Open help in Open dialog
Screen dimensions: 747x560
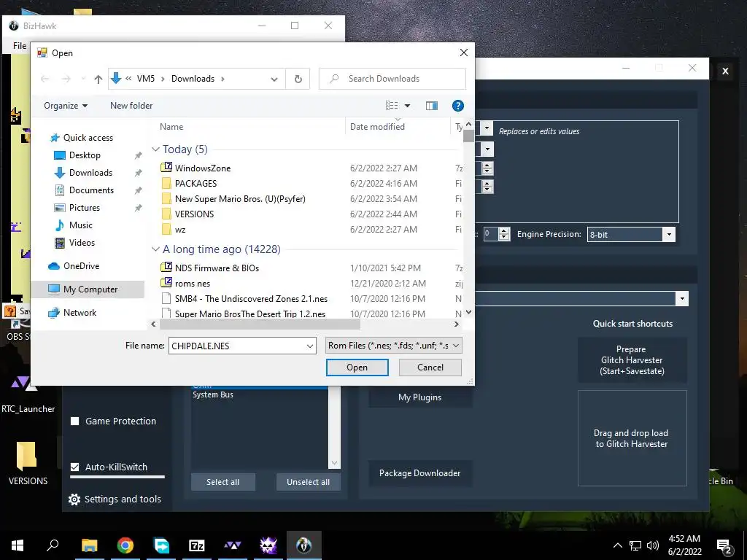pos(458,106)
